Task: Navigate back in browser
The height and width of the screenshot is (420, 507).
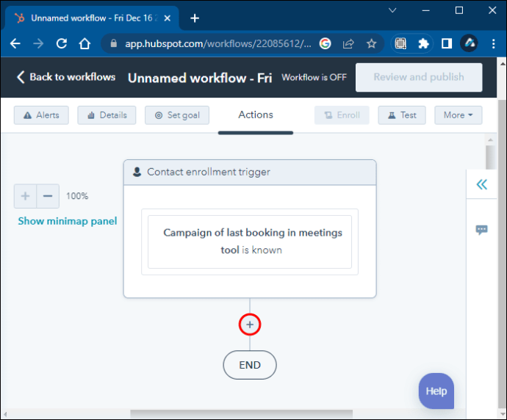Action: pyautogui.click(x=15, y=43)
